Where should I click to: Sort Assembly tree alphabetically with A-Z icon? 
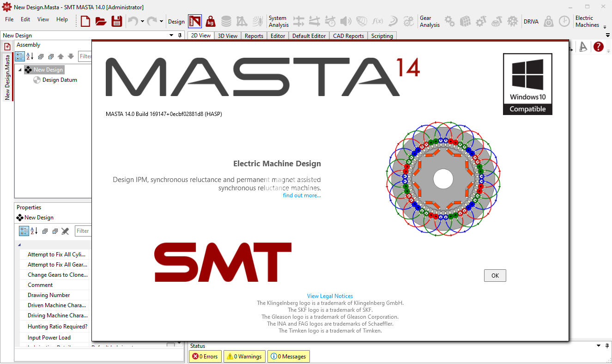(x=30, y=56)
